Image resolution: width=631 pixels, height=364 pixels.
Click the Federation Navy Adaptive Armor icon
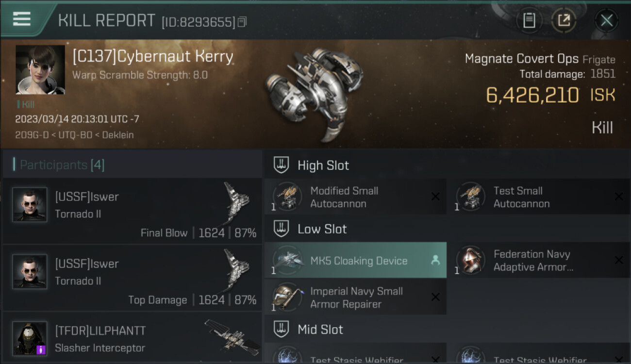[470, 261]
